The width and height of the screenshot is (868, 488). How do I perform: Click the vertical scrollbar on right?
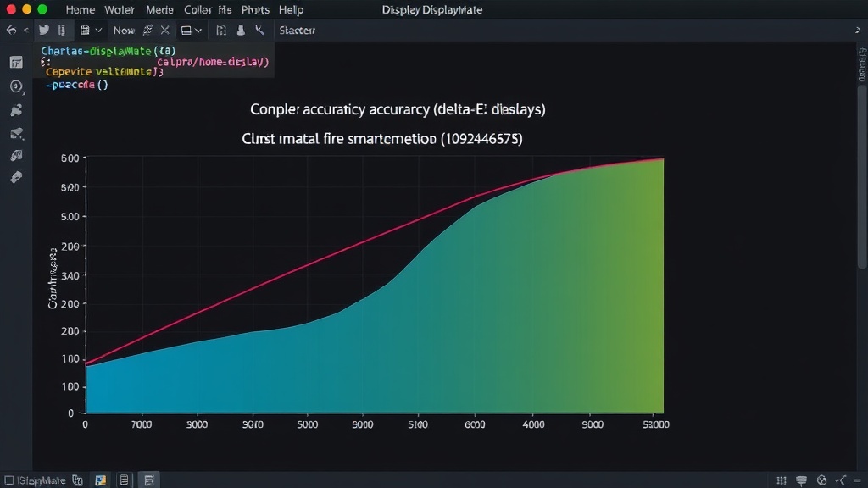point(862,177)
